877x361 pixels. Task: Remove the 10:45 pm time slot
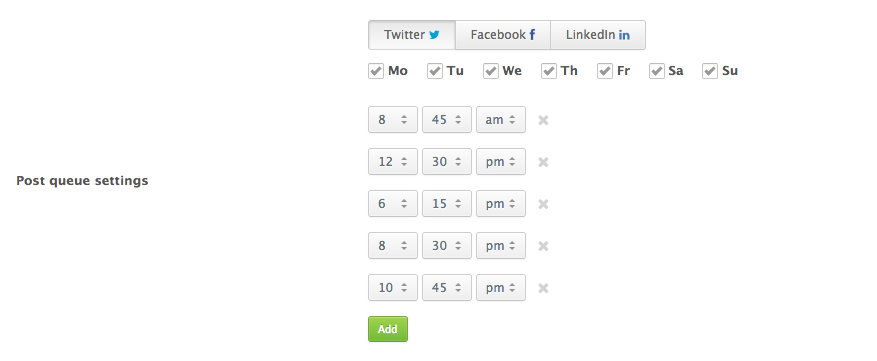click(543, 288)
